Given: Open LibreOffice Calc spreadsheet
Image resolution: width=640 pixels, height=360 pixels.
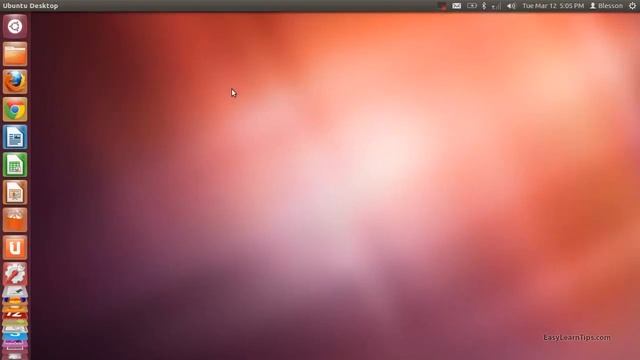Looking at the screenshot, I should [x=15, y=165].
